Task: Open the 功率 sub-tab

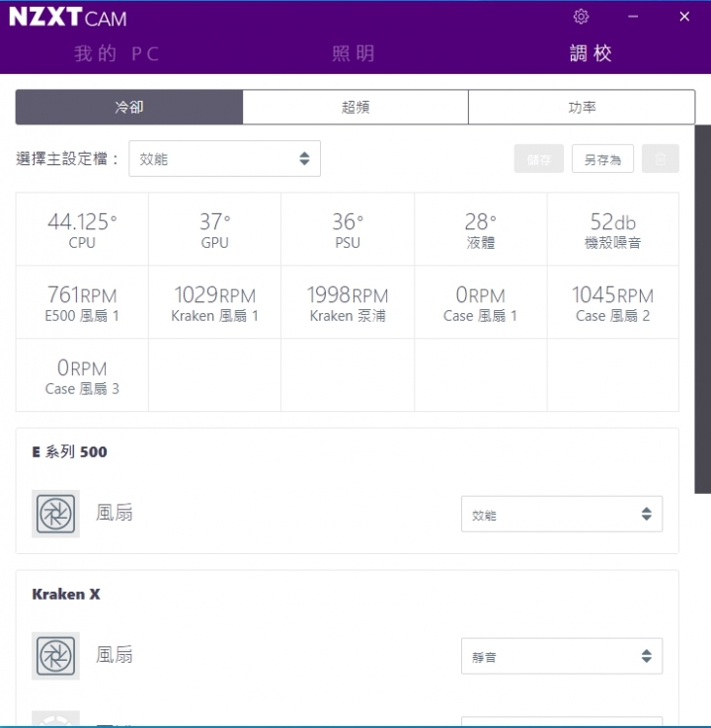Action: pyautogui.click(x=582, y=108)
